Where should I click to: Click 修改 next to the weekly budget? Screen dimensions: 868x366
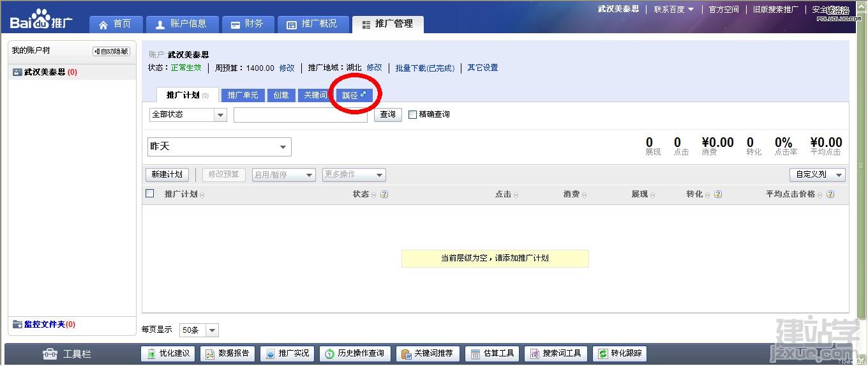click(x=287, y=68)
